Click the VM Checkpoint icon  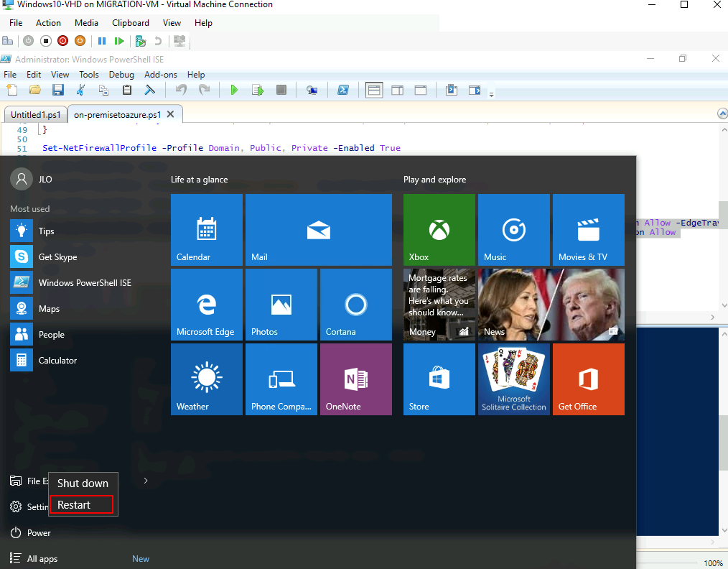tap(141, 41)
